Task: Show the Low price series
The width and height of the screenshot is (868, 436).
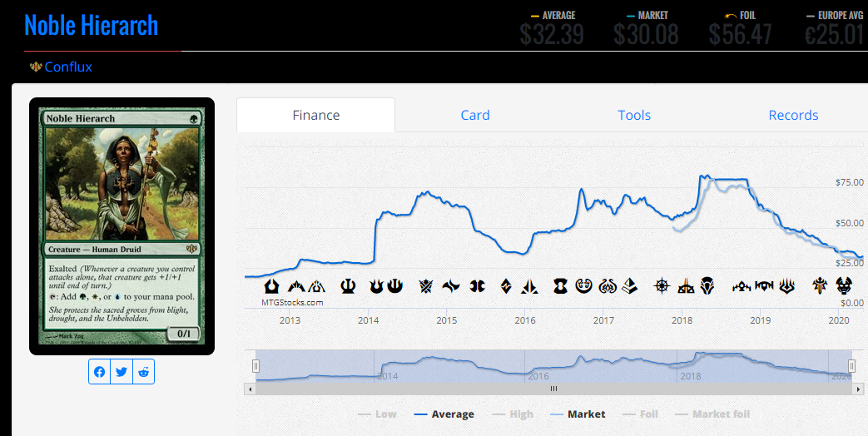Action: 378,414
